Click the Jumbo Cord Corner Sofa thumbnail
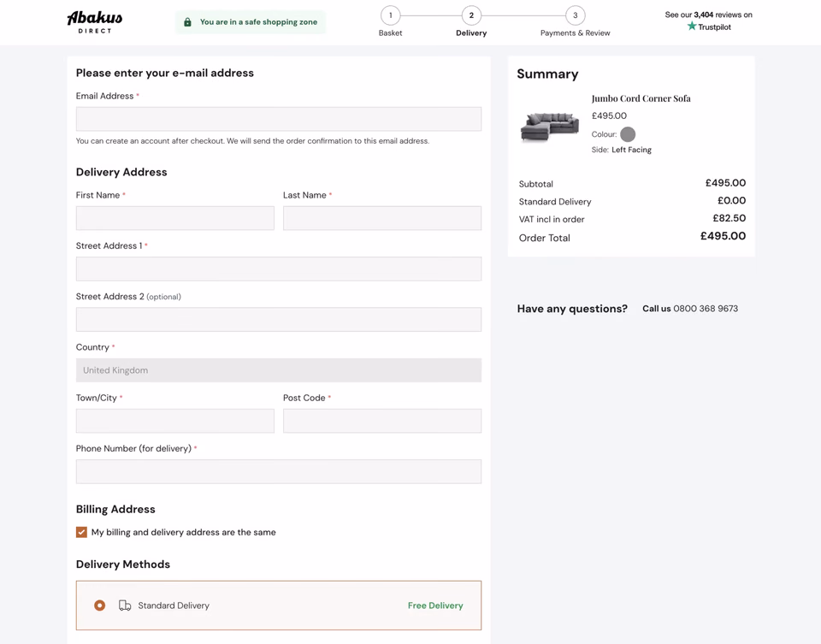Image resolution: width=821 pixels, height=644 pixels. pyautogui.click(x=550, y=127)
